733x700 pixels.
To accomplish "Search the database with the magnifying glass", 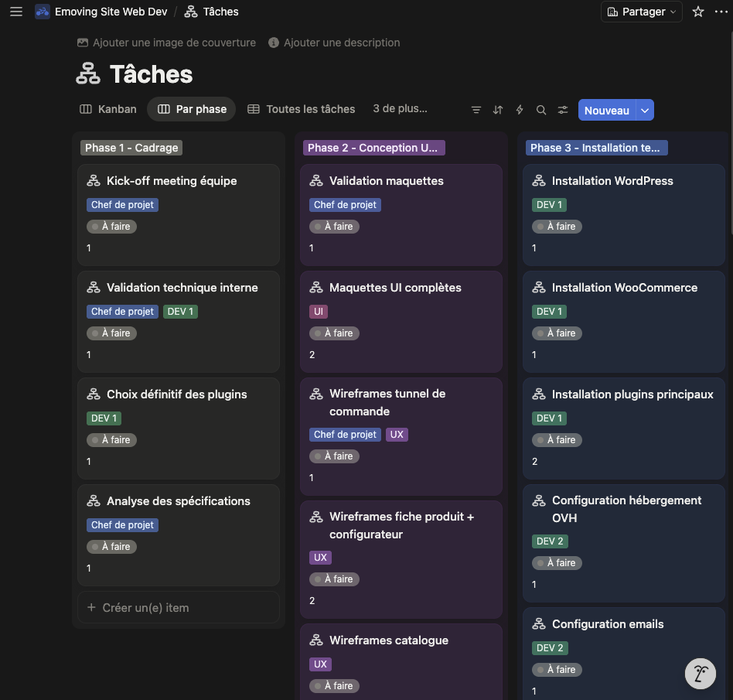I will pos(540,110).
